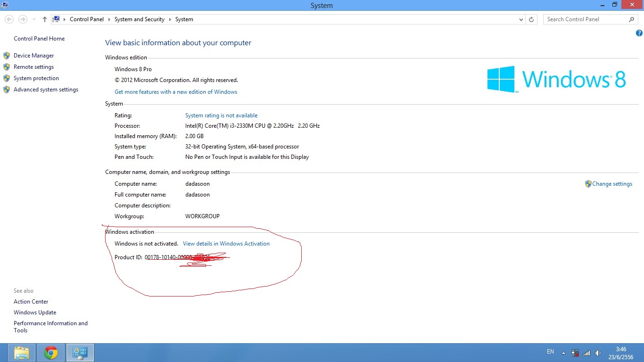
Task: Click the No Pen or Touch Input text
Action: tap(247, 157)
